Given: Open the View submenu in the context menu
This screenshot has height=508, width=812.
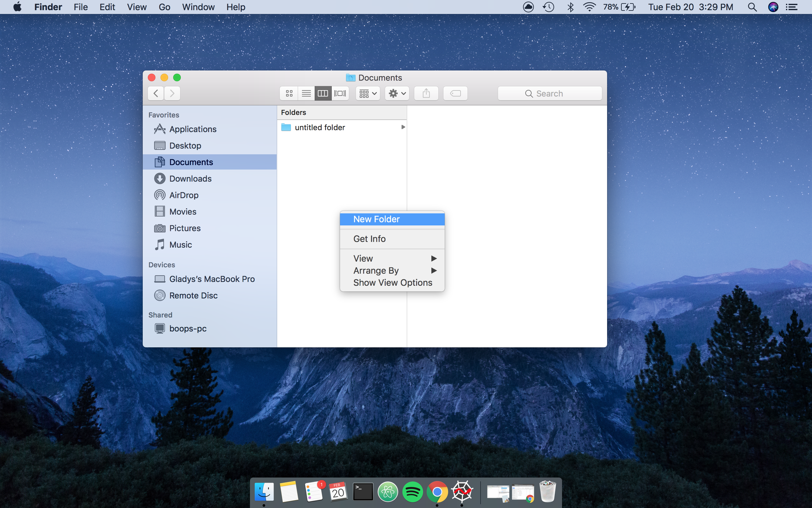Looking at the screenshot, I should pos(392,258).
